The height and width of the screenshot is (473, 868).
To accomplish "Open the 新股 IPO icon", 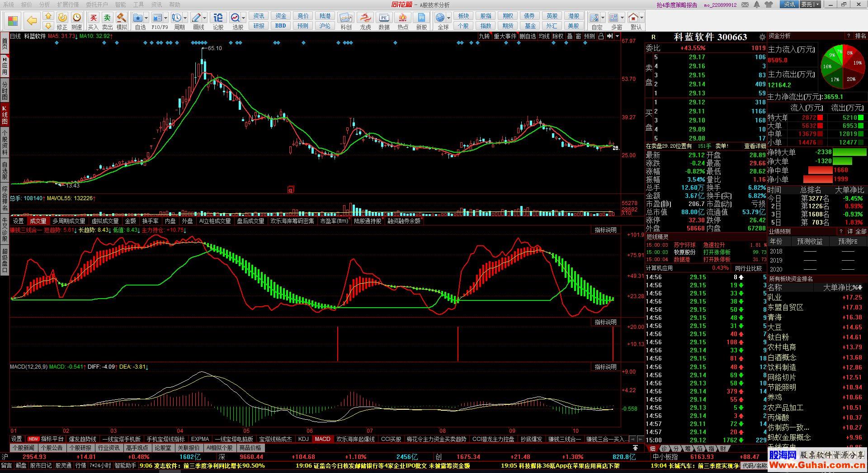I will tap(421, 18).
